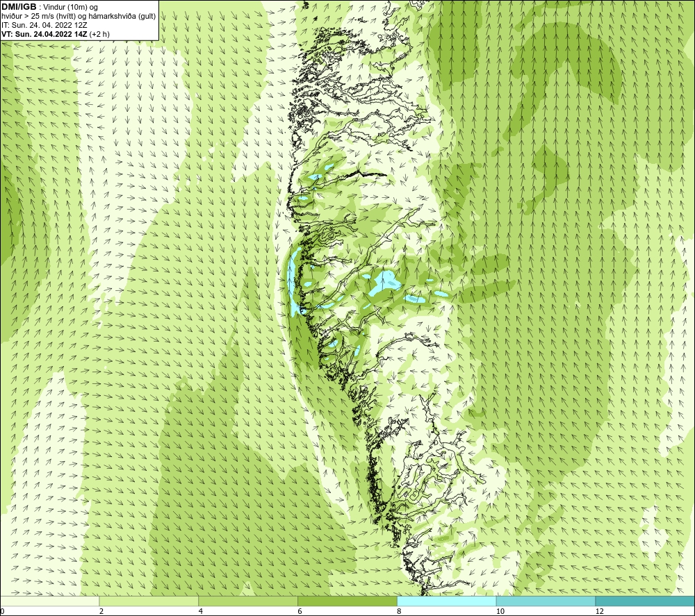Select the 2–4 m/s light green color bar segment
Image resolution: width=695 pixels, height=616 pixels.
[149, 601]
